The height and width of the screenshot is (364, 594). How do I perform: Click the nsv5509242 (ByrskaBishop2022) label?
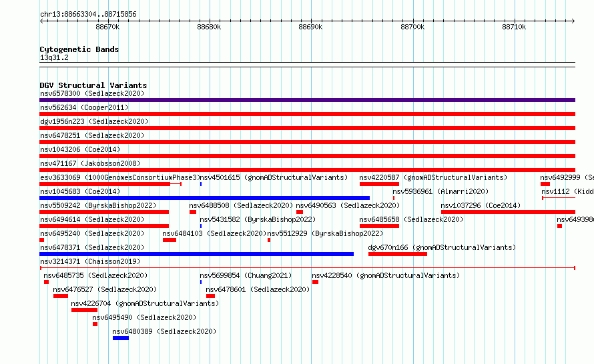(98, 205)
